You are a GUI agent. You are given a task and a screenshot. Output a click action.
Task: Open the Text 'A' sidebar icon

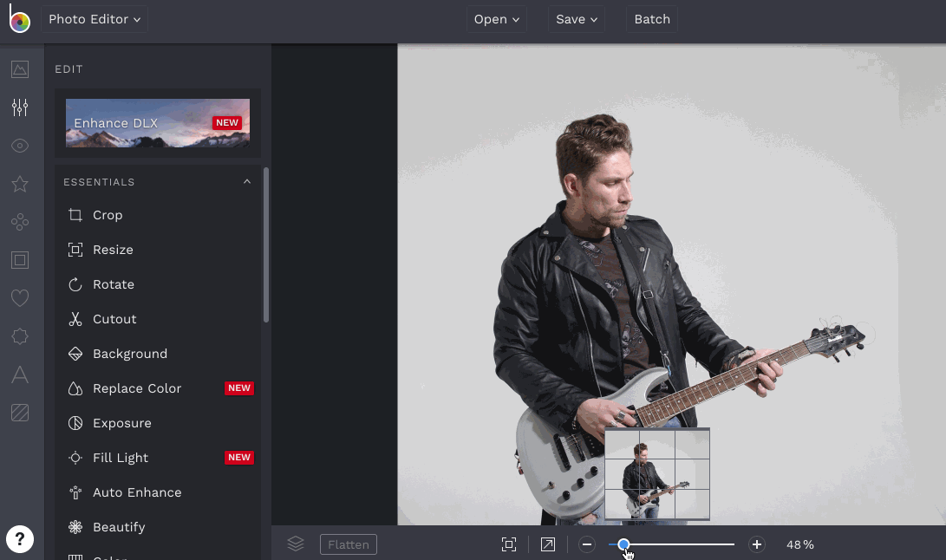20,374
